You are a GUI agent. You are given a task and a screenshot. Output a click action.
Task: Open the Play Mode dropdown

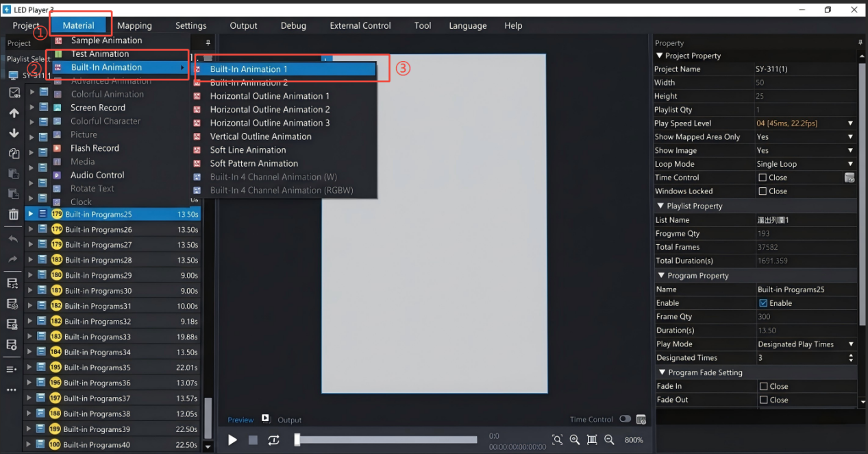coord(851,344)
